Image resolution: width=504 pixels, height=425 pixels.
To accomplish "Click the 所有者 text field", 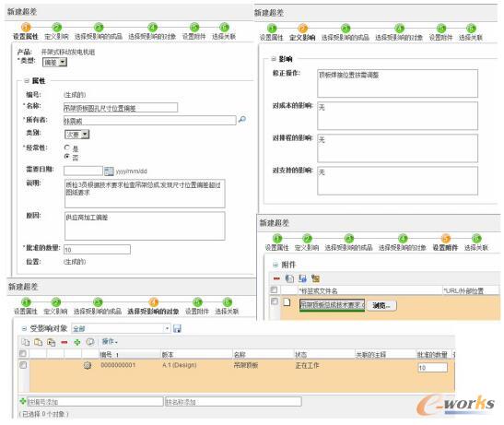I will 149,121.
